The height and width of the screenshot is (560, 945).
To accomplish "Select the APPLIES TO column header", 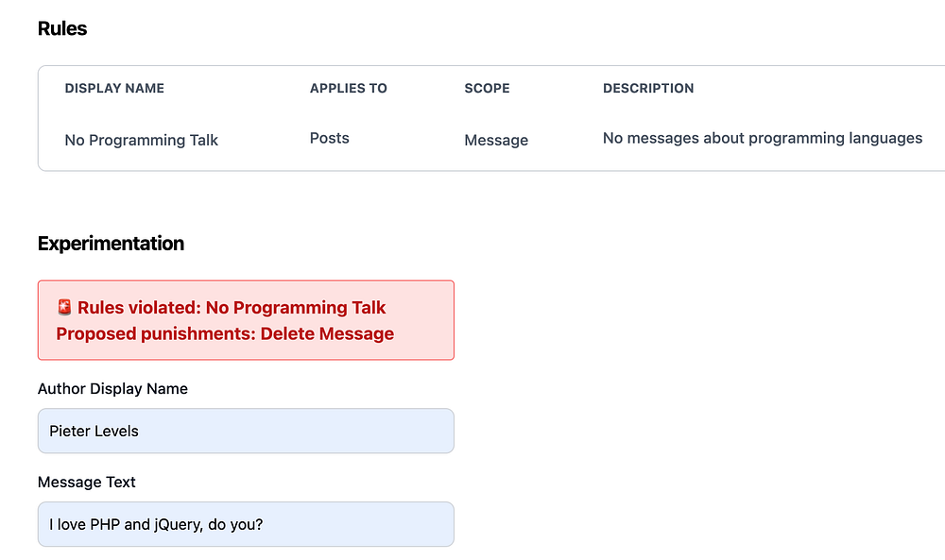I will 349,88.
